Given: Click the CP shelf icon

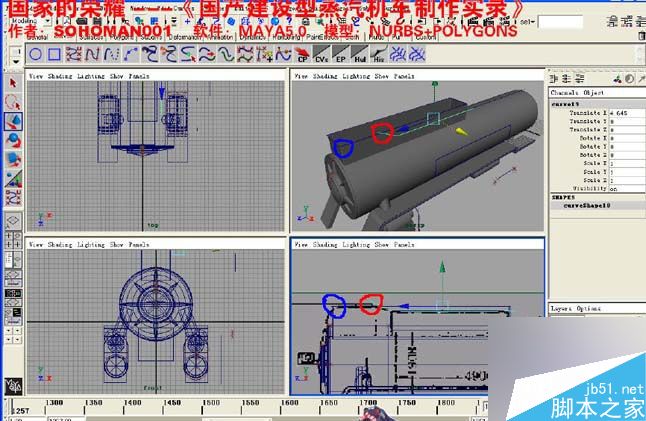Looking at the screenshot, I should coord(303,54).
